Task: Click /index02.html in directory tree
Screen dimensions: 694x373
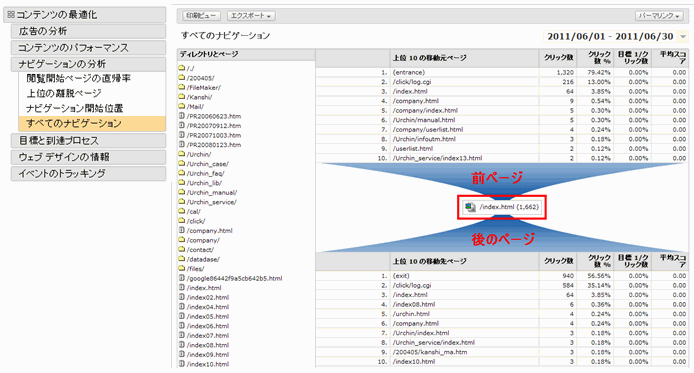Action: pyautogui.click(x=208, y=297)
